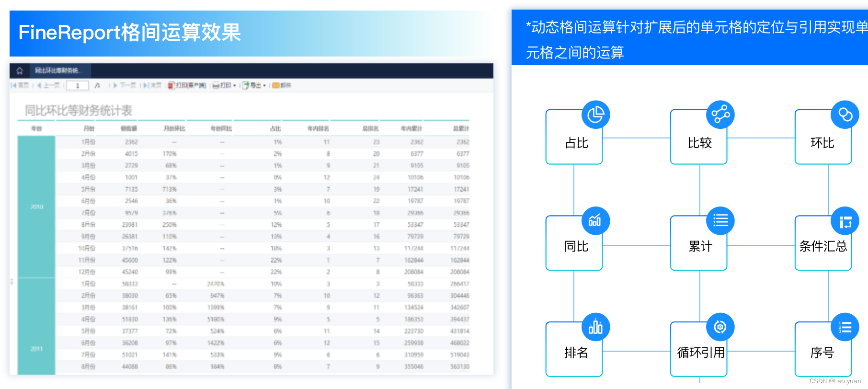Image resolution: width=868 pixels, height=389 pixels.
Task: Click the 条件汇总 table icon
Action: click(x=845, y=221)
